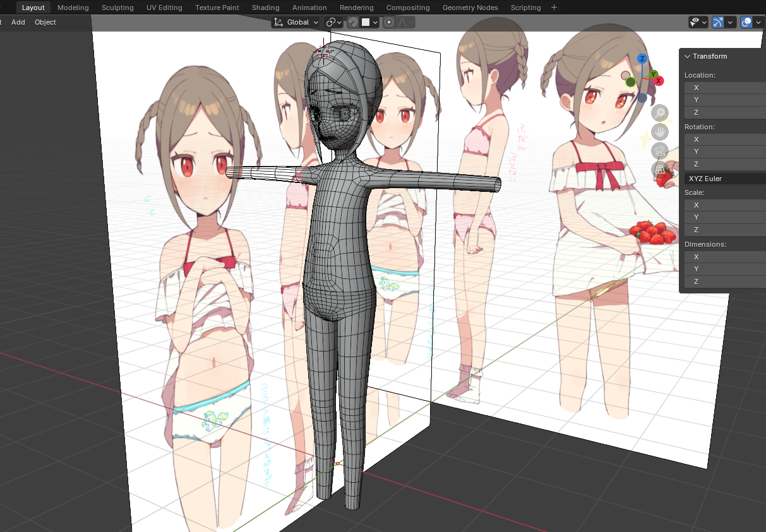Click the Scale X field

[725, 205]
